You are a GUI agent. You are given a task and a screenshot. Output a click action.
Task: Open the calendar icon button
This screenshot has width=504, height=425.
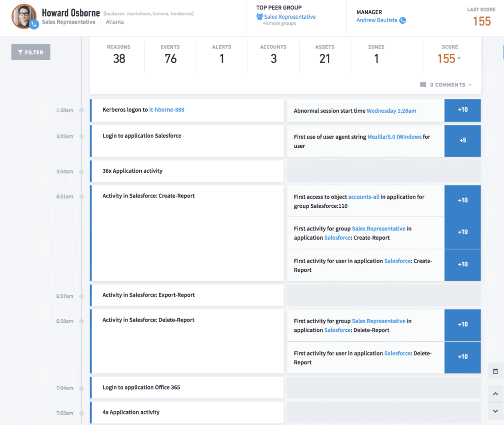click(x=495, y=371)
